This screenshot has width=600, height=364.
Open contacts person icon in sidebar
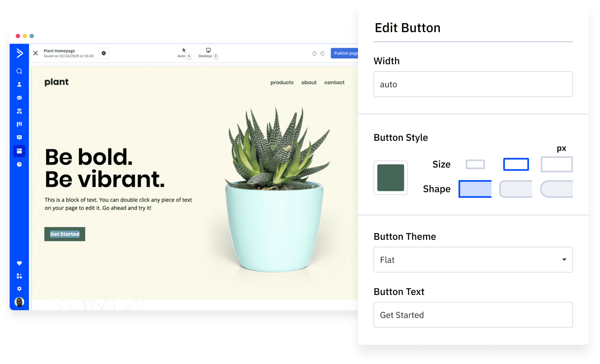click(x=19, y=85)
